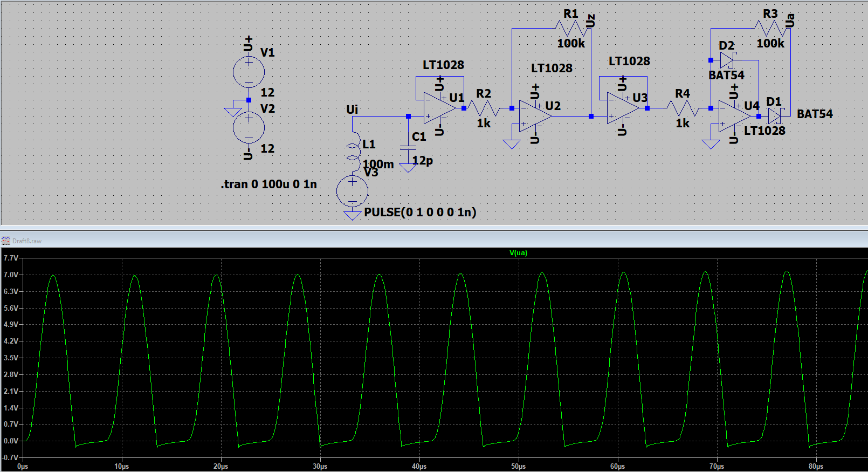This screenshot has height=472, width=868.
Task: Click the LT1028 label above U1
Action: [443, 65]
